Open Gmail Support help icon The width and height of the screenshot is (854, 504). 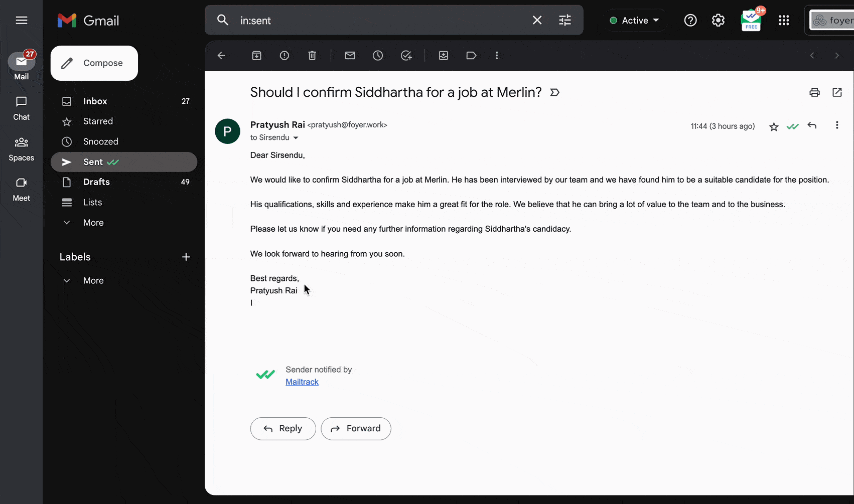click(x=690, y=20)
